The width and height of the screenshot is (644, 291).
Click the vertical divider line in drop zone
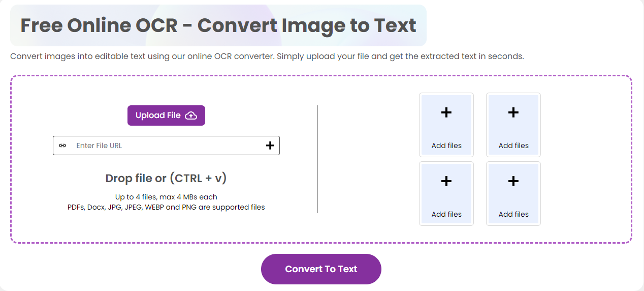[317, 159]
